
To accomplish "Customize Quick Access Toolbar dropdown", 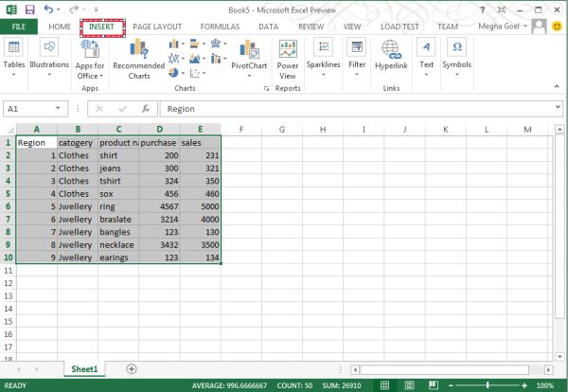I will tap(96, 9).
